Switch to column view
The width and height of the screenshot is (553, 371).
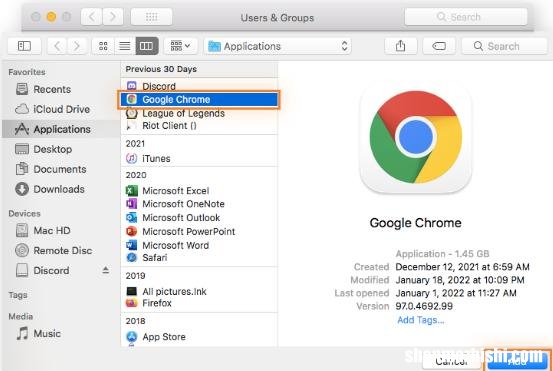[x=147, y=46]
